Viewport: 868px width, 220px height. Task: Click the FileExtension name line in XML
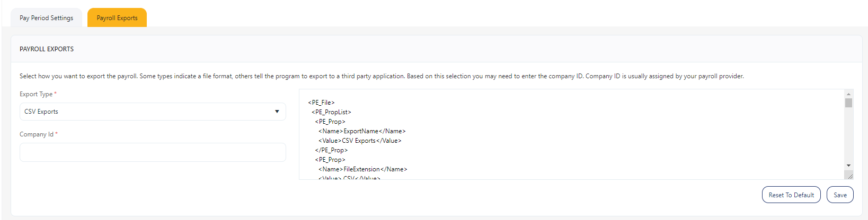pos(362,169)
